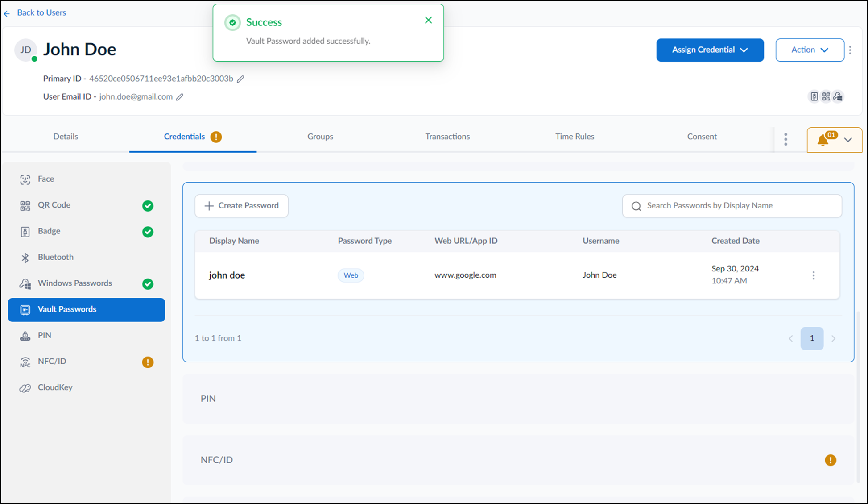Expand the PIN section panel

coord(518,399)
